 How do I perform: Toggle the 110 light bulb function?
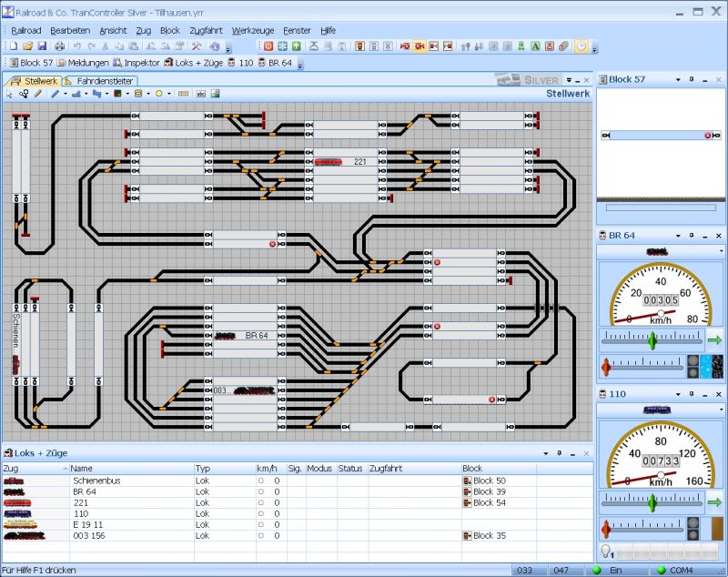606,551
